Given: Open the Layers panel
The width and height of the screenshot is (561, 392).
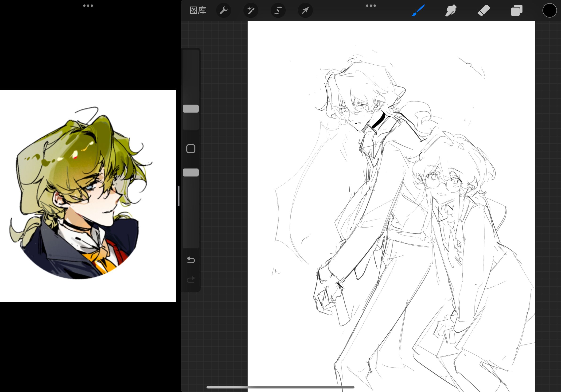Looking at the screenshot, I should click(517, 11).
